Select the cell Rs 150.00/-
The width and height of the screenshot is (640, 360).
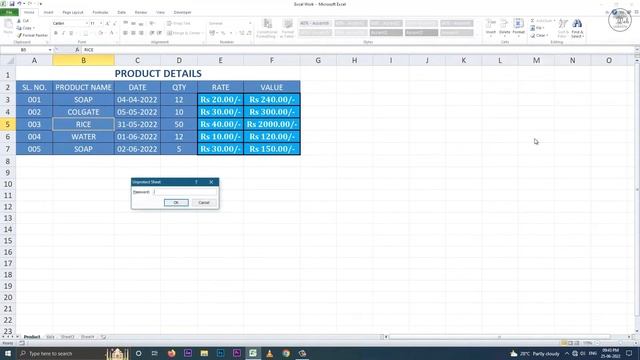click(272, 149)
